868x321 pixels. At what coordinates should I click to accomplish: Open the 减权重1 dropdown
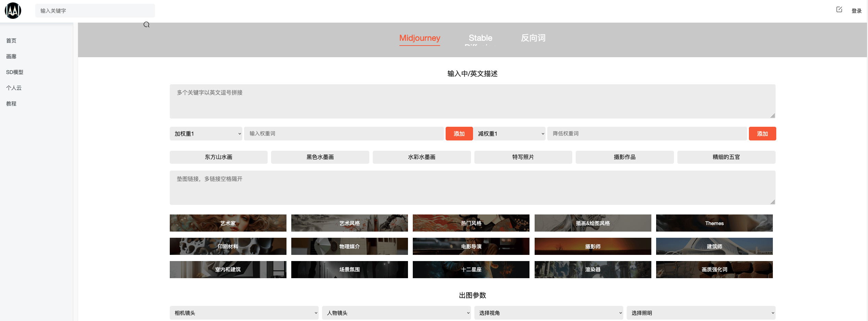point(509,134)
